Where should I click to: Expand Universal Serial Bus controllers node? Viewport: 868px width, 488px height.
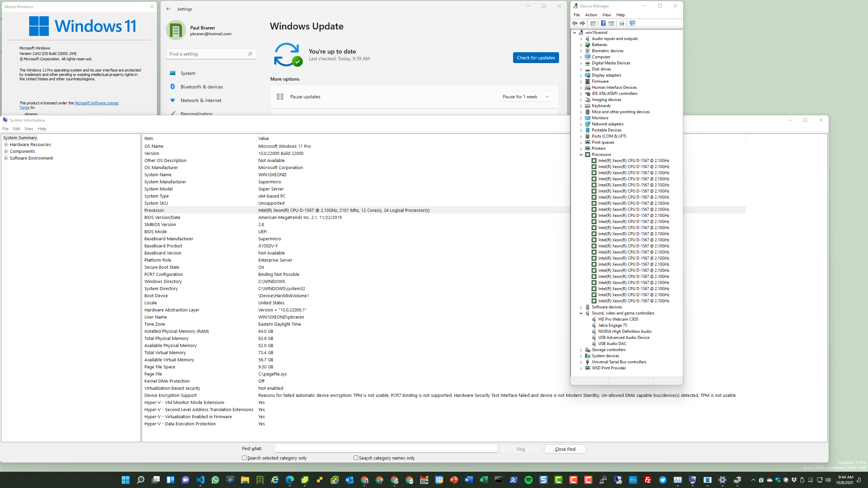(581, 362)
